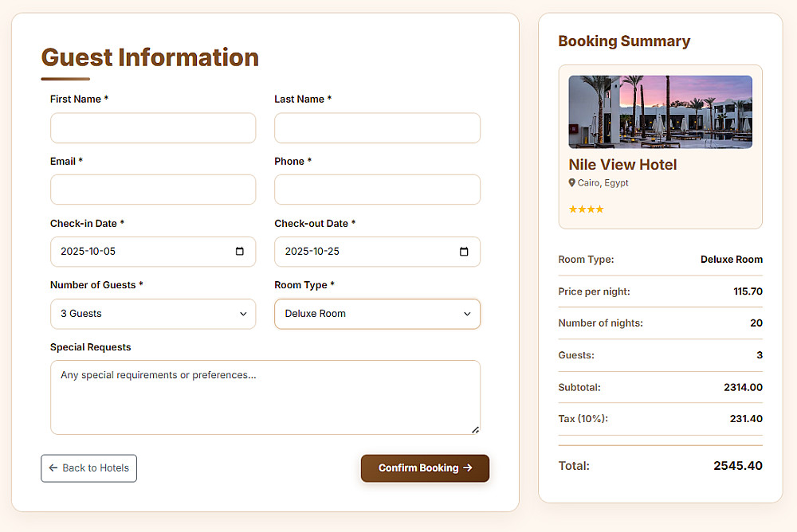Click the Back to Hotels button
This screenshot has width=797, height=532.
(x=88, y=468)
